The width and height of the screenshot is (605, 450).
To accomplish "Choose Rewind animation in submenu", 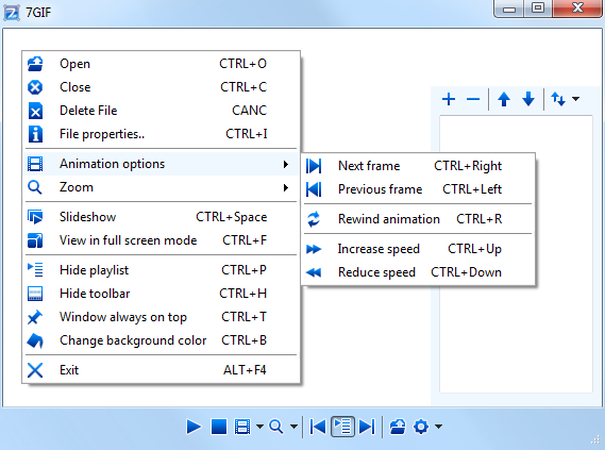I will click(x=418, y=219).
